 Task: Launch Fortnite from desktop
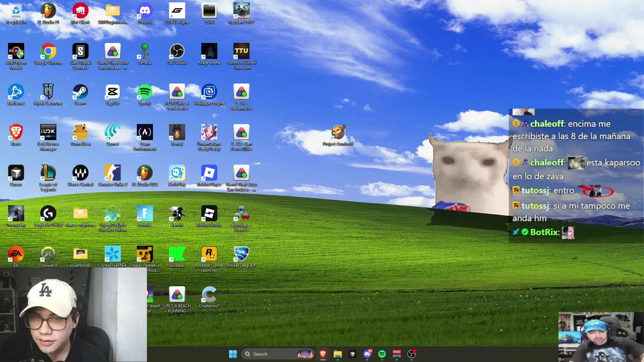pyautogui.click(x=145, y=216)
